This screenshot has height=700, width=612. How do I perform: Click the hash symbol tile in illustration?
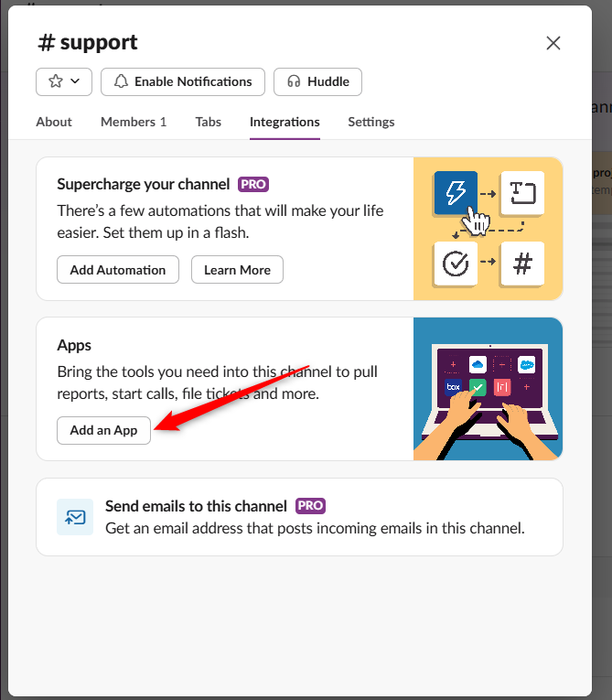(522, 264)
